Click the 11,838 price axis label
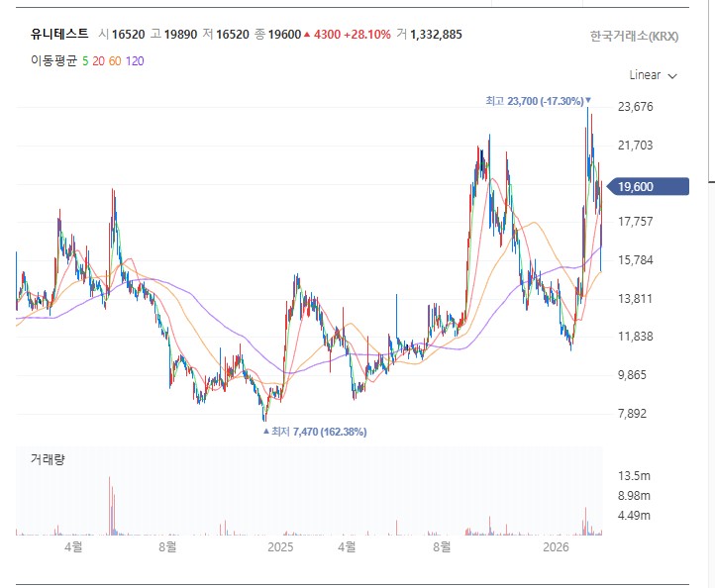The width and height of the screenshot is (715, 588). 635,337
